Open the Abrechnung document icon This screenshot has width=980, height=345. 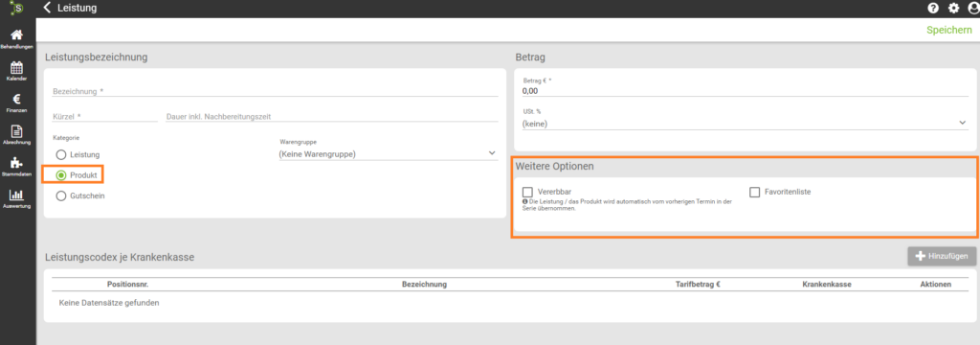17,131
